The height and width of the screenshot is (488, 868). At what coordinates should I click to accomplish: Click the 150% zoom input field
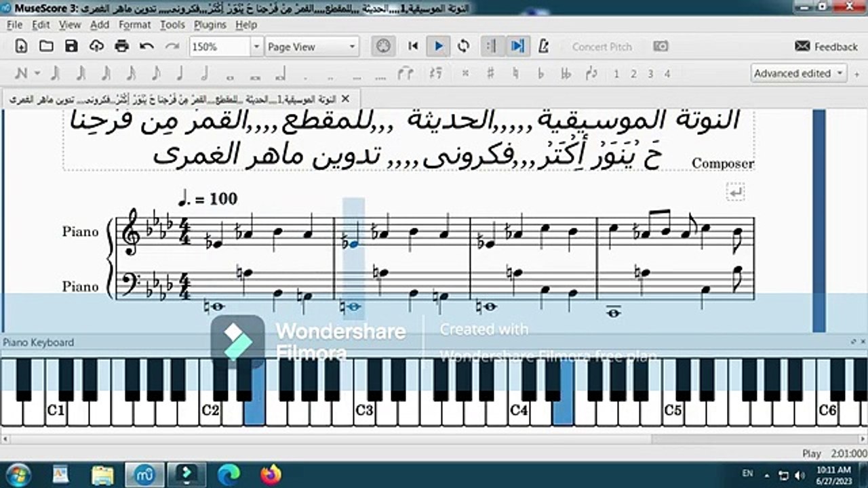220,47
